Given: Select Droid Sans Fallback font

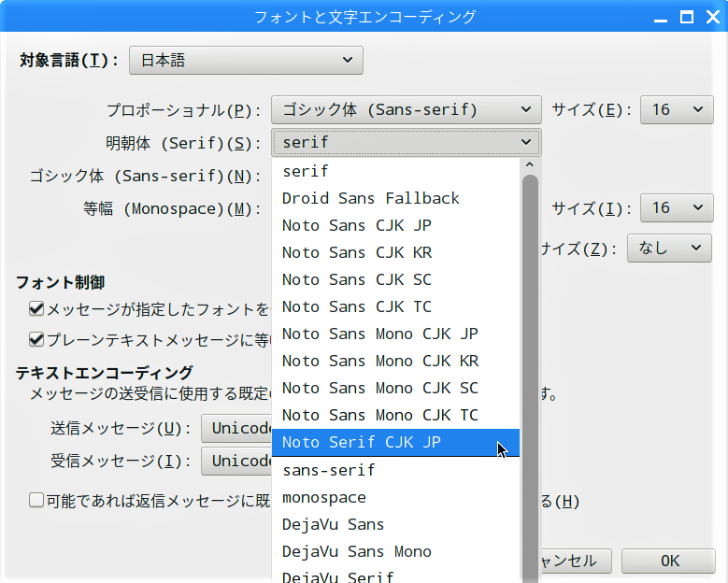Looking at the screenshot, I should click(x=395, y=198).
